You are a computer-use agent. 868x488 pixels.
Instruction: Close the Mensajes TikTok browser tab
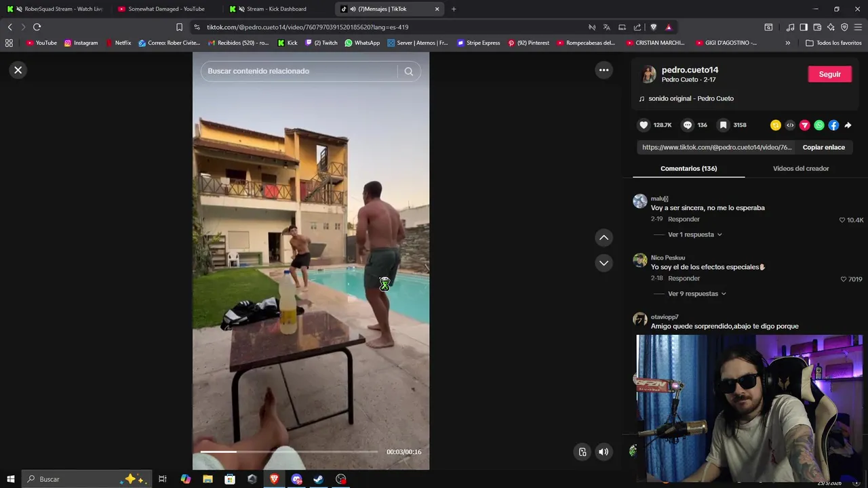437,9
